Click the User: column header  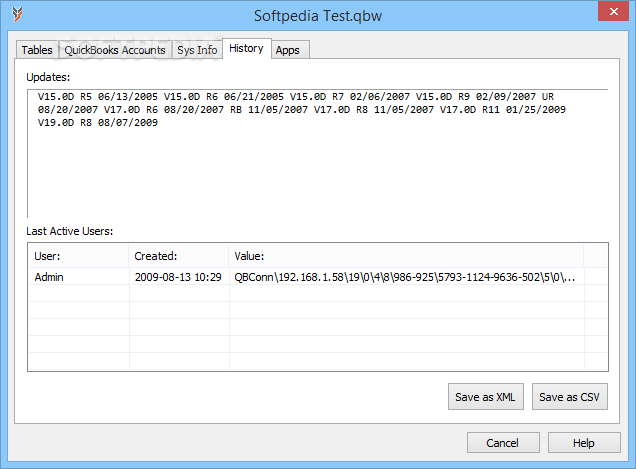pyautogui.click(x=79, y=256)
